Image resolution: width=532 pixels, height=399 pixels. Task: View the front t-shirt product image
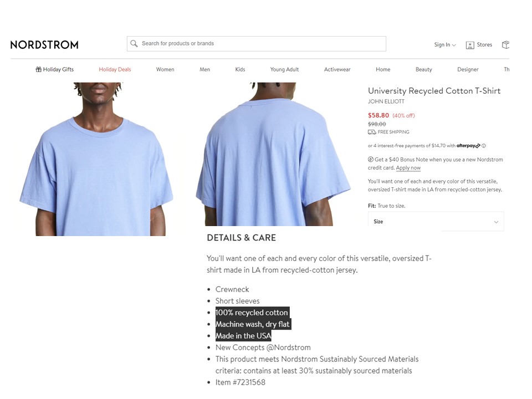96,159
